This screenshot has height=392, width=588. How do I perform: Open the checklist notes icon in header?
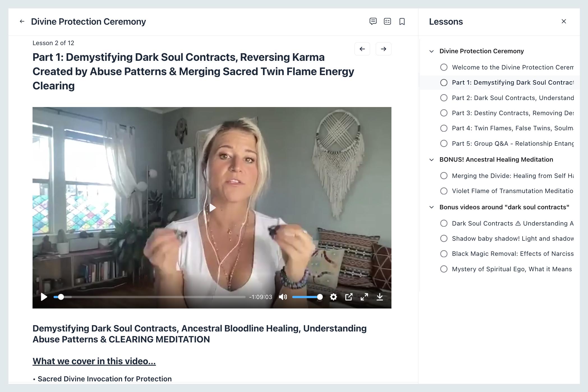(388, 22)
